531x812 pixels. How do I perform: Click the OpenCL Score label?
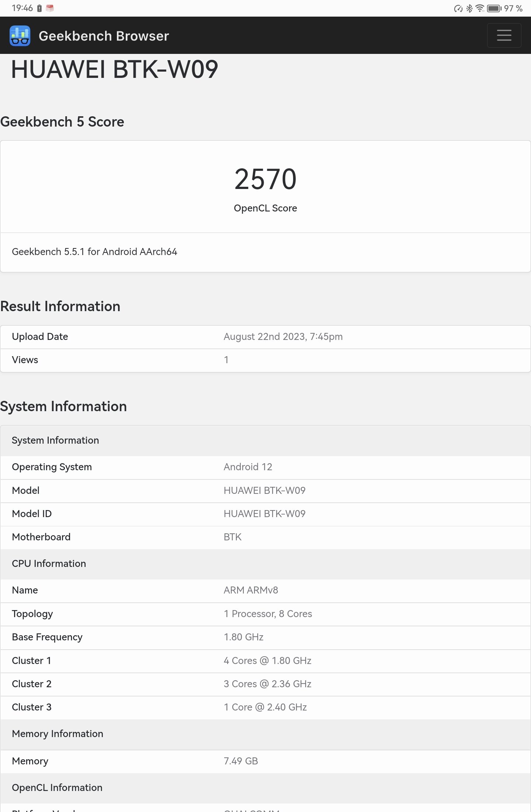pos(265,208)
